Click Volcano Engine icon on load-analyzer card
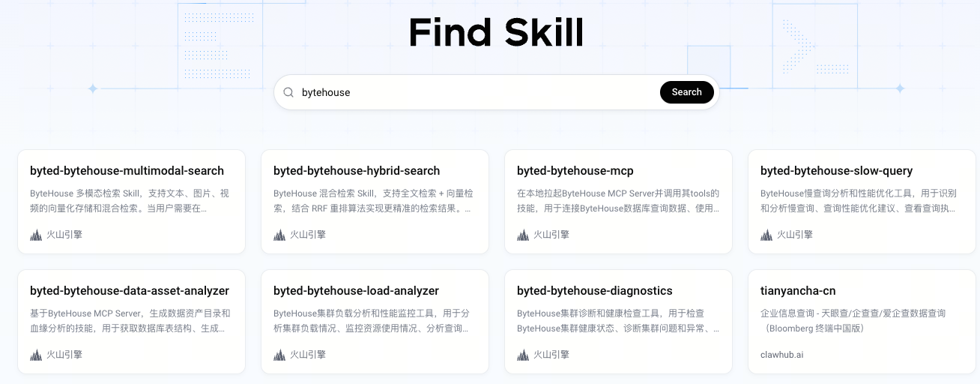The height and width of the screenshot is (384, 980). pos(279,355)
